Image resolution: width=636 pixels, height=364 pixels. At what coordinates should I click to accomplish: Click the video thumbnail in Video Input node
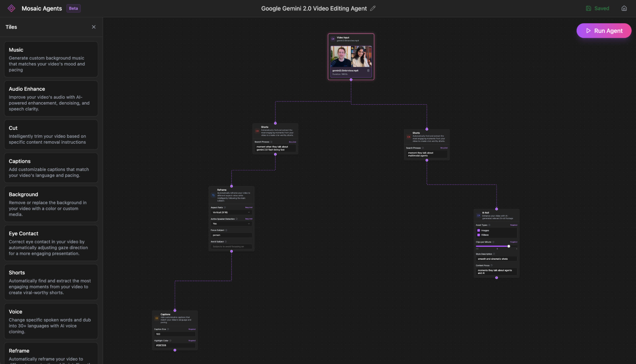(351, 57)
